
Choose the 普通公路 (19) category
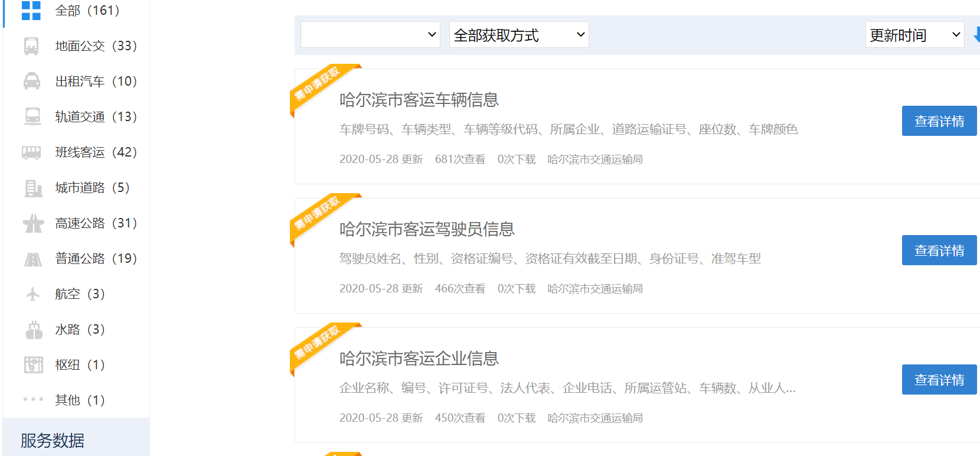click(x=96, y=259)
